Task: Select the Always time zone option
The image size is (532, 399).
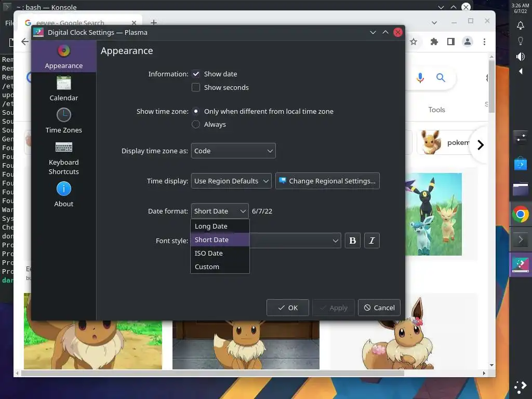Action: pyautogui.click(x=196, y=125)
